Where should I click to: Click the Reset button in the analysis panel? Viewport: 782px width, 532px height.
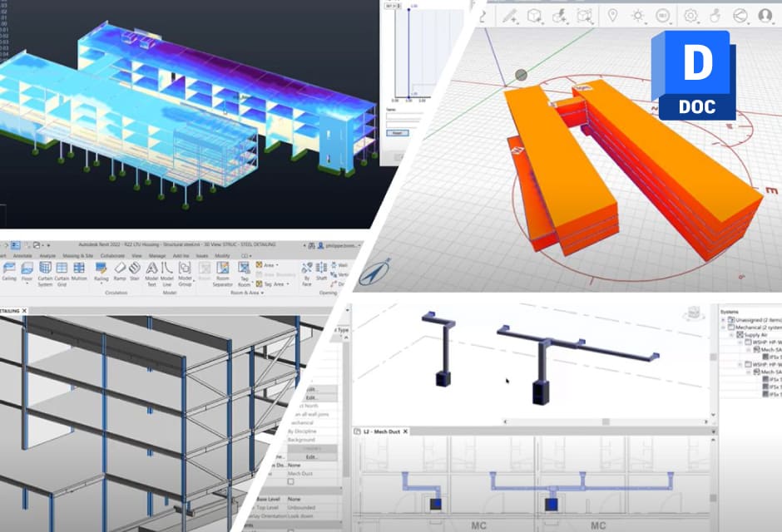398,132
